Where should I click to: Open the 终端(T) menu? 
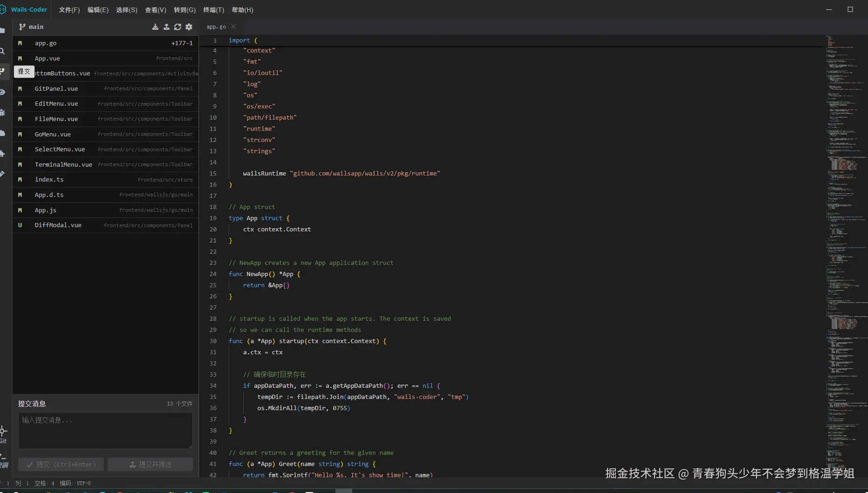click(x=213, y=10)
